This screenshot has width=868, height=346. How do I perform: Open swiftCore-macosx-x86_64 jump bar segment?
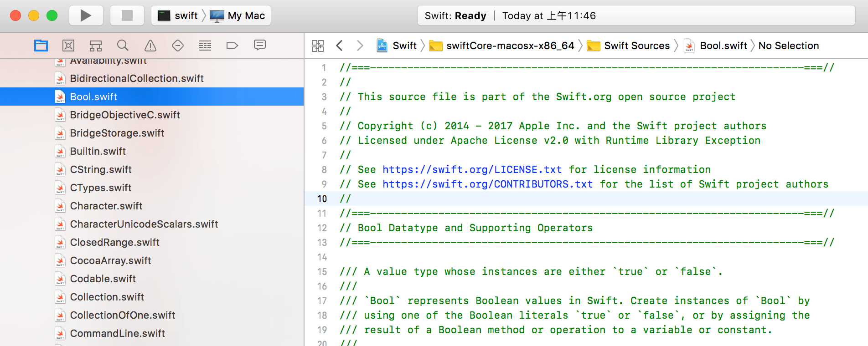502,46
